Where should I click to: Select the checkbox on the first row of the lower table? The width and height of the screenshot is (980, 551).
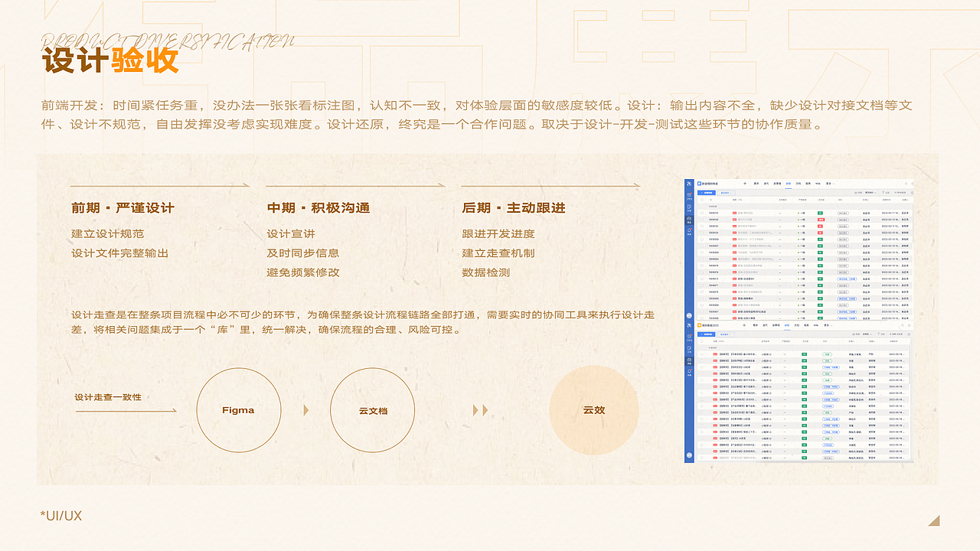point(701,354)
